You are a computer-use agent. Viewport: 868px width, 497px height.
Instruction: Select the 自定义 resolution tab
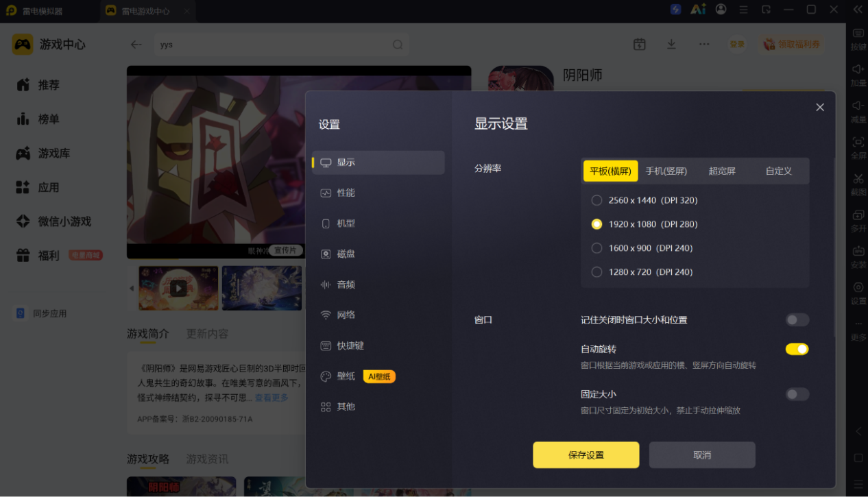coord(779,171)
